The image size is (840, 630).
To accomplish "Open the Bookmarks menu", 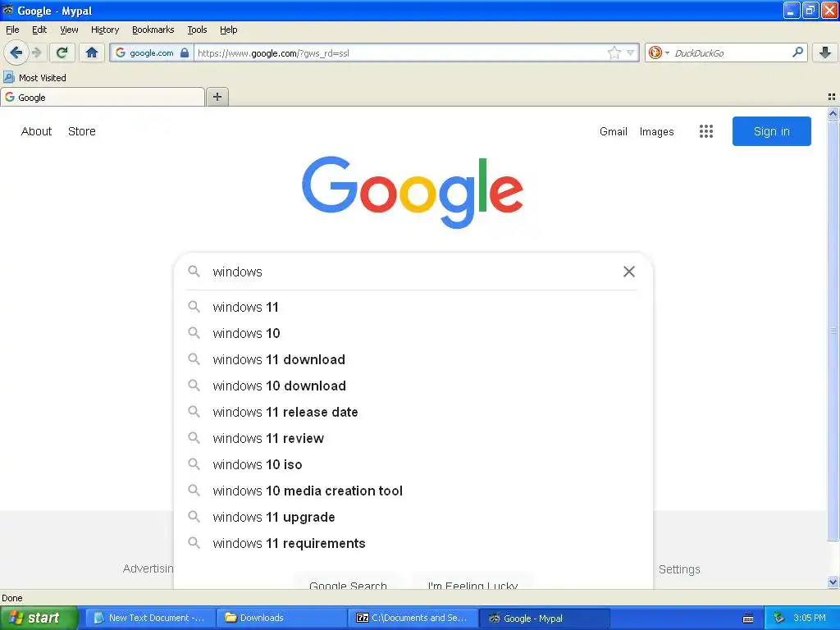I will point(153,30).
